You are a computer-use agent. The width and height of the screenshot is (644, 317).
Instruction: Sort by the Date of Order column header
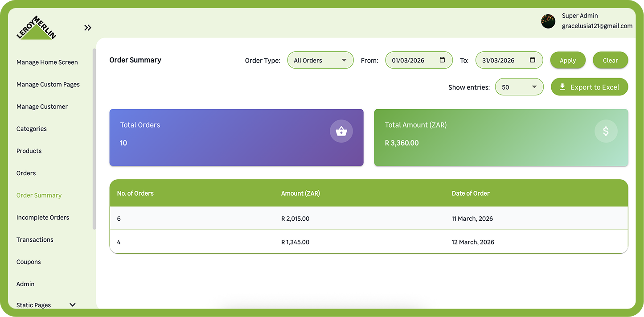pos(470,193)
